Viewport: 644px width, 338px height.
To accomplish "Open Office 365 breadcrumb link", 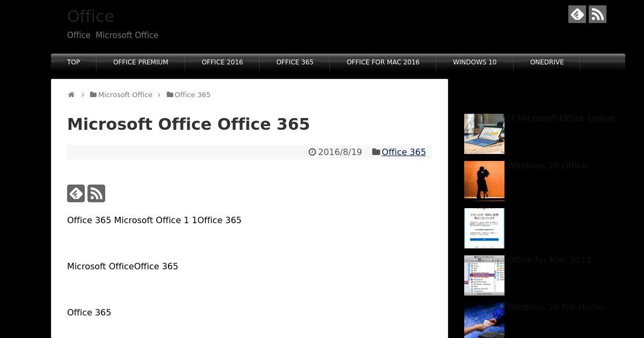I will [192, 94].
